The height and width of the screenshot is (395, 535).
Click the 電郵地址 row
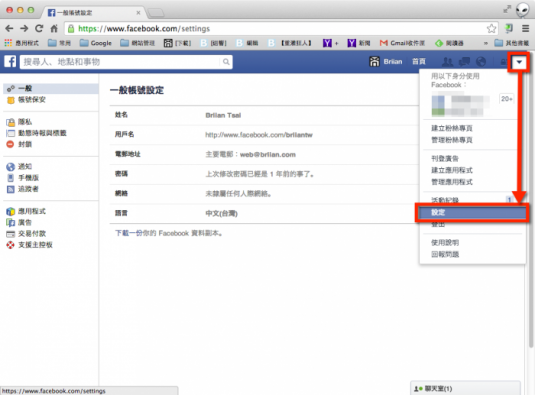264,155
